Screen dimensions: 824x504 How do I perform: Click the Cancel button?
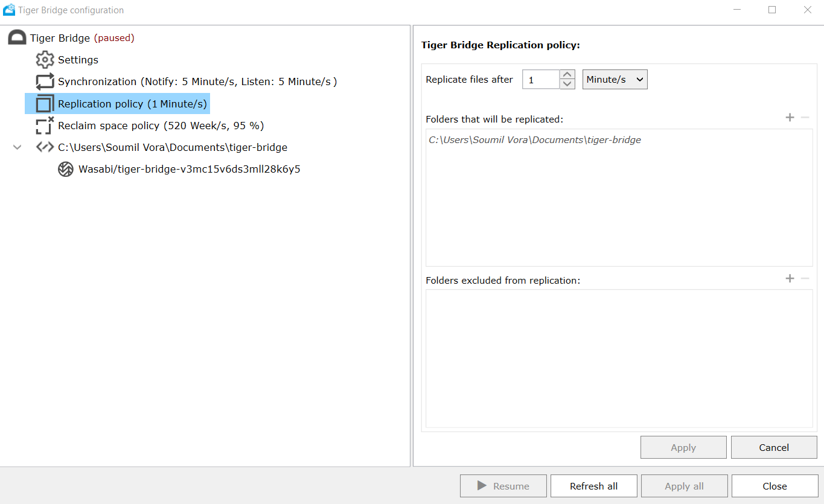coord(774,447)
